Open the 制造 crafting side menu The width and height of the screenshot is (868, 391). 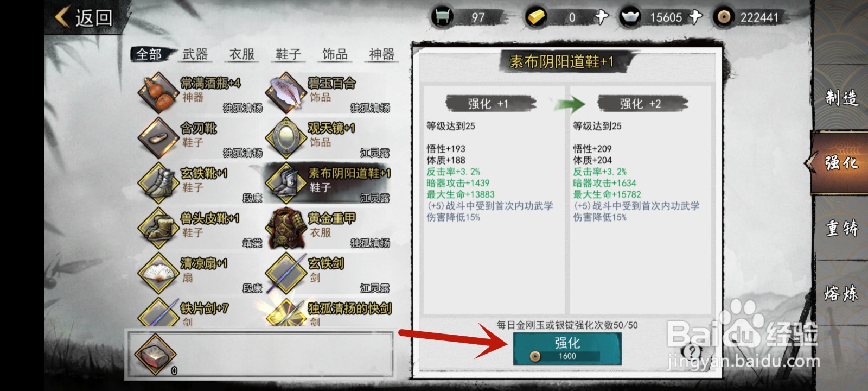(841, 98)
